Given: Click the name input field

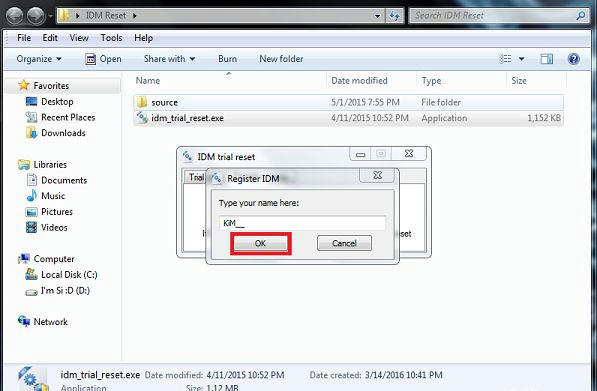Looking at the screenshot, I should click(x=302, y=223).
